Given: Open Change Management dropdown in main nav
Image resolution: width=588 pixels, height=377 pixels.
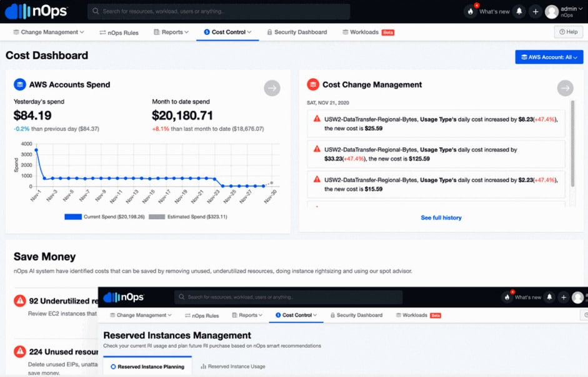Looking at the screenshot, I should (49, 32).
